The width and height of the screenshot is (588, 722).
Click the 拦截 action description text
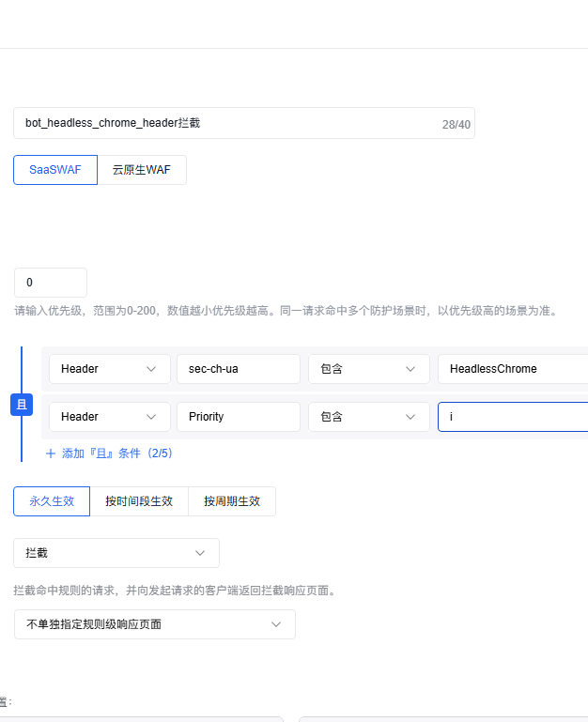tap(175, 591)
